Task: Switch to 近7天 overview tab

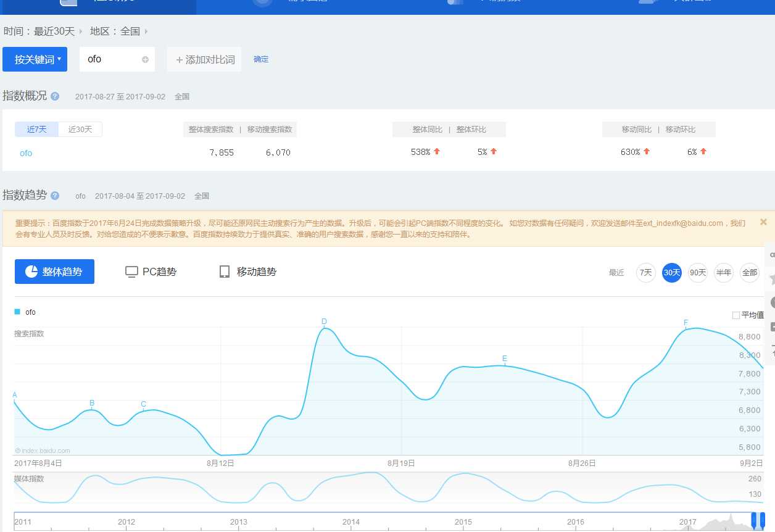Action: [36, 130]
